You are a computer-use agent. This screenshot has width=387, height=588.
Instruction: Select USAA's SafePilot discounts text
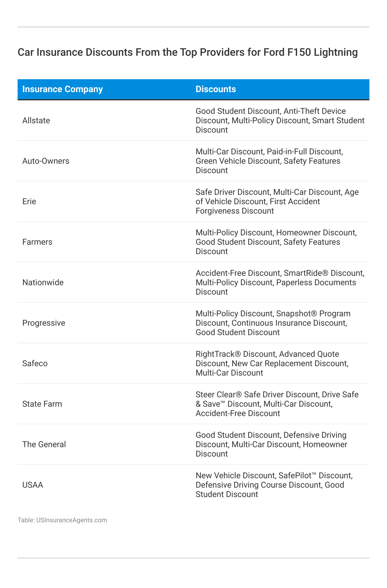274,485
